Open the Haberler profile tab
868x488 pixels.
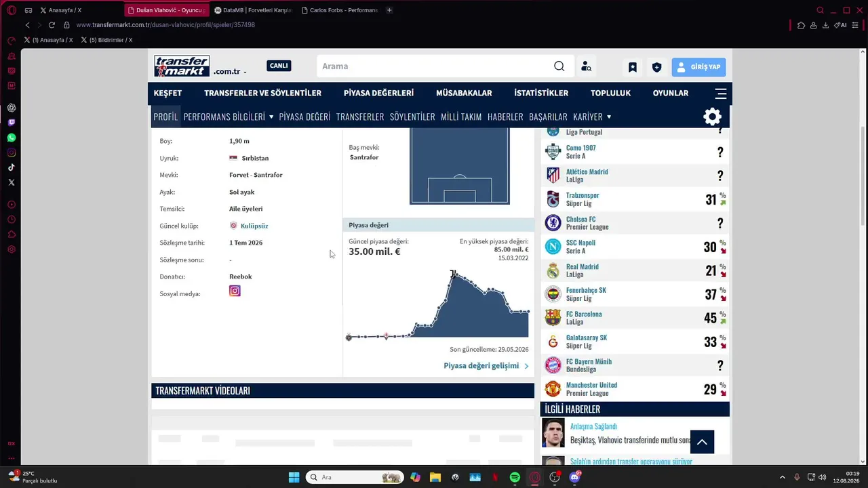[x=505, y=117]
